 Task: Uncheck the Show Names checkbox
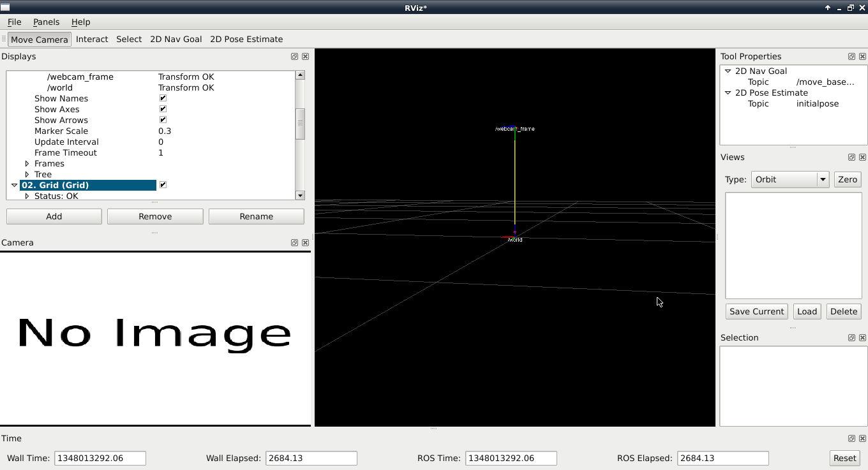(163, 98)
